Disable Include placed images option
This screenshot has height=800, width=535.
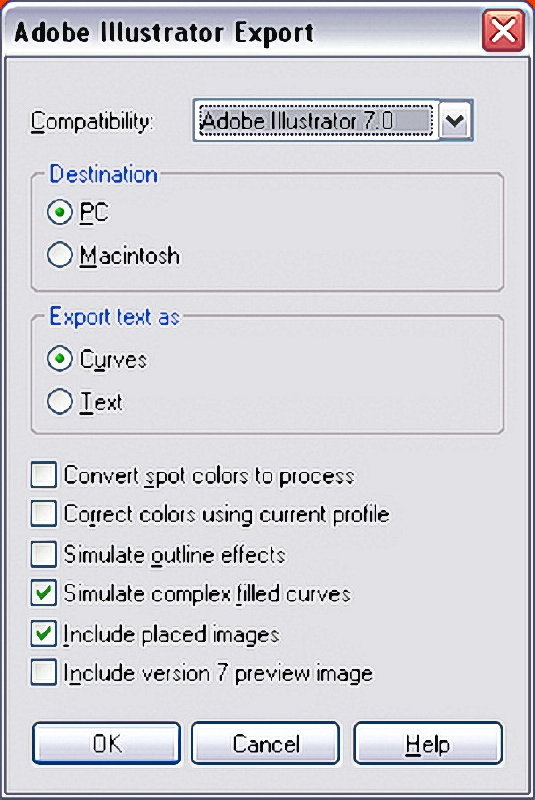pos(43,633)
